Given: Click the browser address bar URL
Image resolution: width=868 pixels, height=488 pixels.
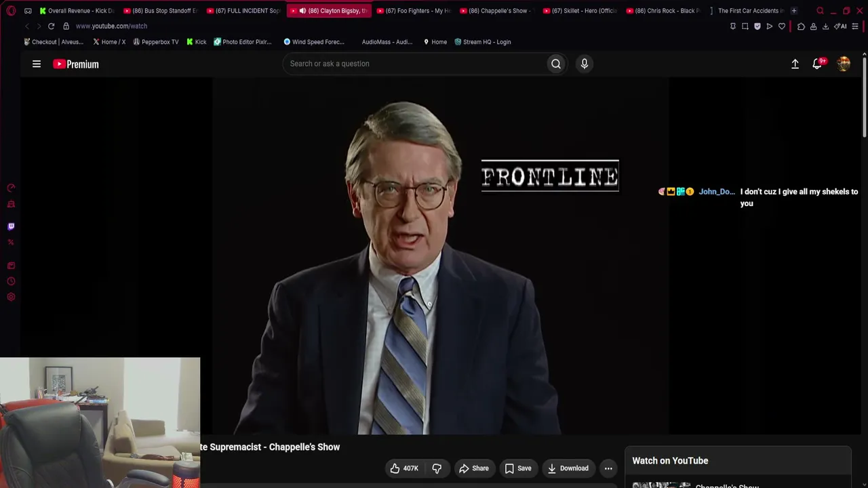Looking at the screenshot, I should pyautogui.click(x=111, y=26).
